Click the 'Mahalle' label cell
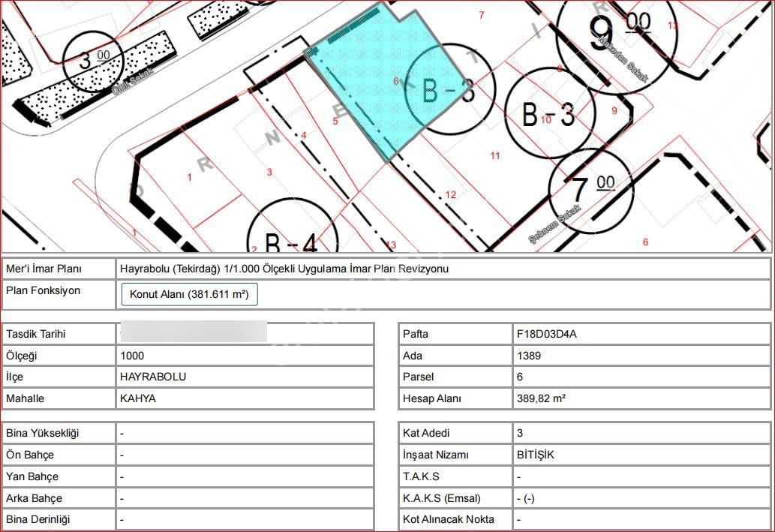Image resolution: width=775 pixels, height=532 pixels. click(59, 398)
